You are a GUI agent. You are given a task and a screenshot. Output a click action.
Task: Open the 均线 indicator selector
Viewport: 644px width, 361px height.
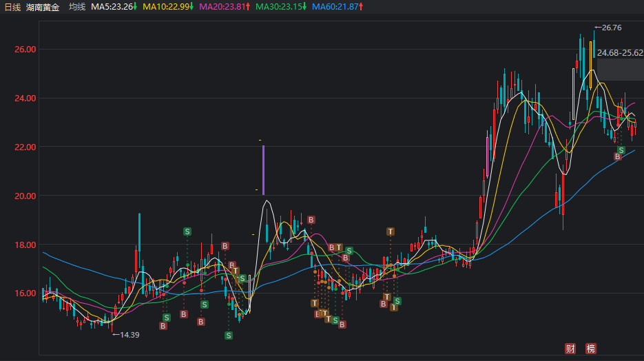point(77,6)
